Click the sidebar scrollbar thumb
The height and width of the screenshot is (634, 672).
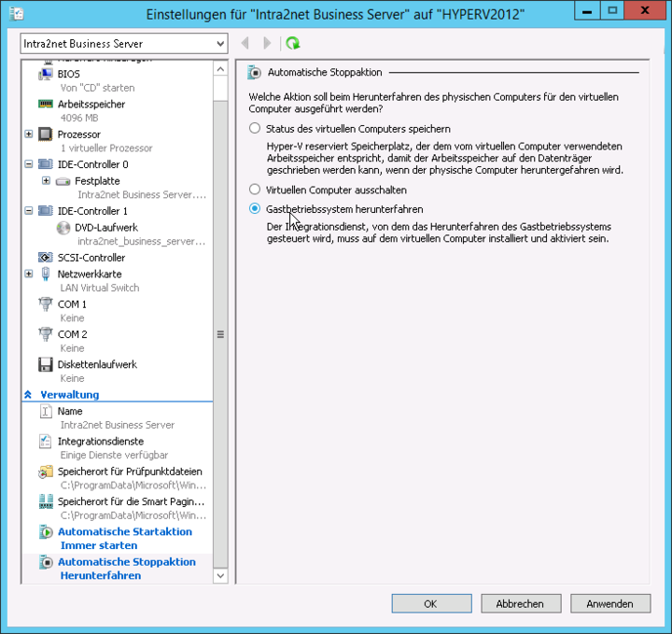220,334
